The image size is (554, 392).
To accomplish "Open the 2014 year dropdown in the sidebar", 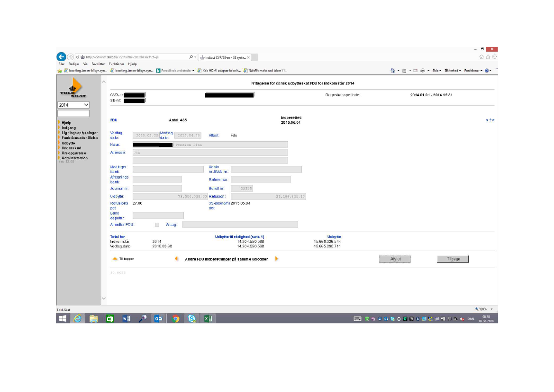I will coord(73,105).
